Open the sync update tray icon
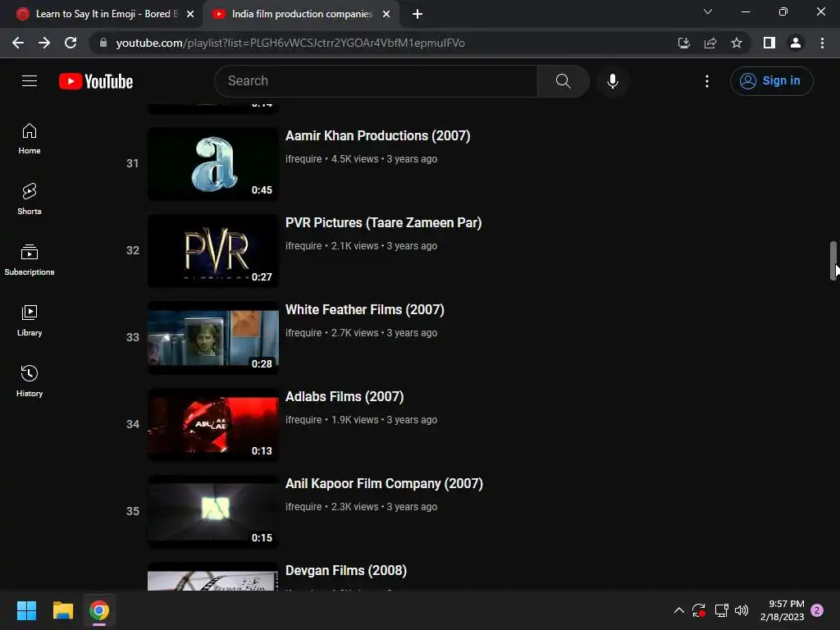Screen dimensions: 840x630 pos(699,610)
